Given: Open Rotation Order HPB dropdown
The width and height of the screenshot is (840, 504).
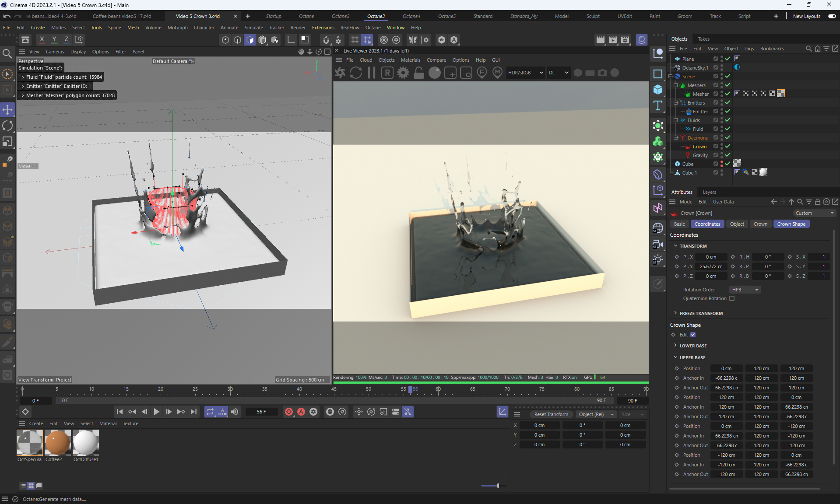Looking at the screenshot, I should tap(745, 290).
